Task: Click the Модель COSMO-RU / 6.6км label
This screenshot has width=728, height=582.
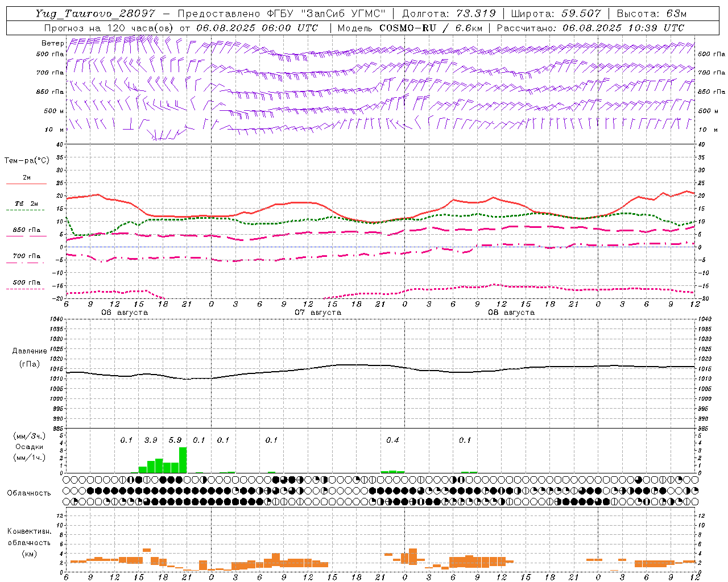Action: [410, 28]
